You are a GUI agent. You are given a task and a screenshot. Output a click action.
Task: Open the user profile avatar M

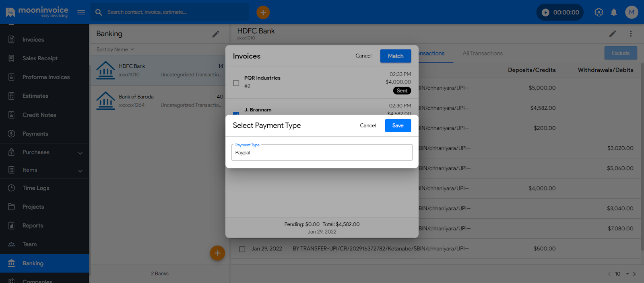(632, 12)
